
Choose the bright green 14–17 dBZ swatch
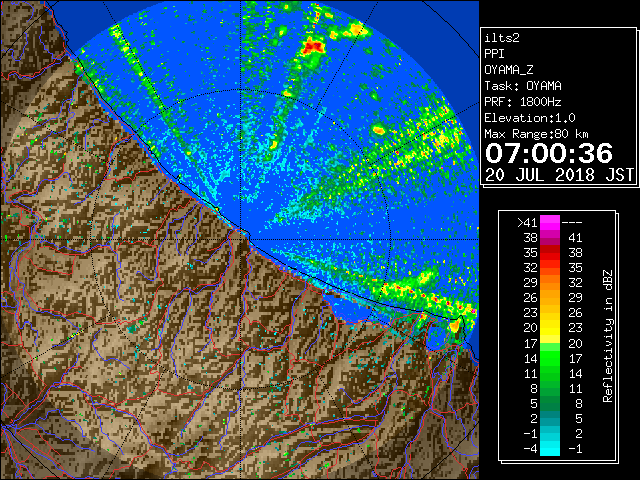pos(550,358)
